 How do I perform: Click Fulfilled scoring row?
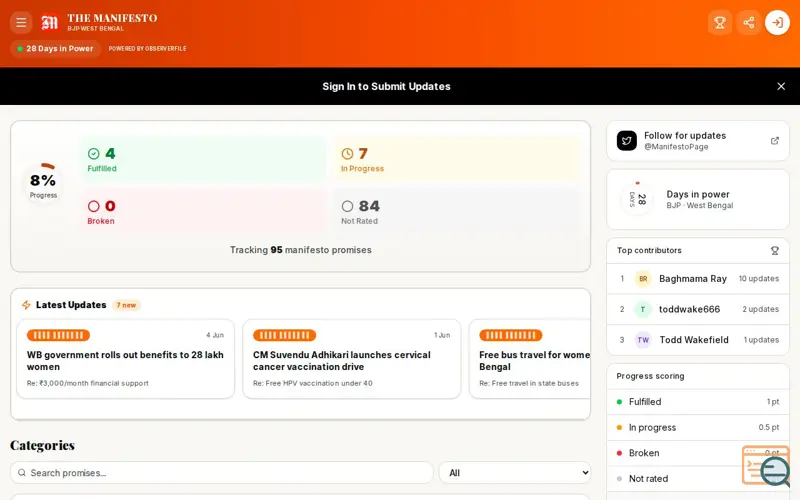[x=697, y=402]
